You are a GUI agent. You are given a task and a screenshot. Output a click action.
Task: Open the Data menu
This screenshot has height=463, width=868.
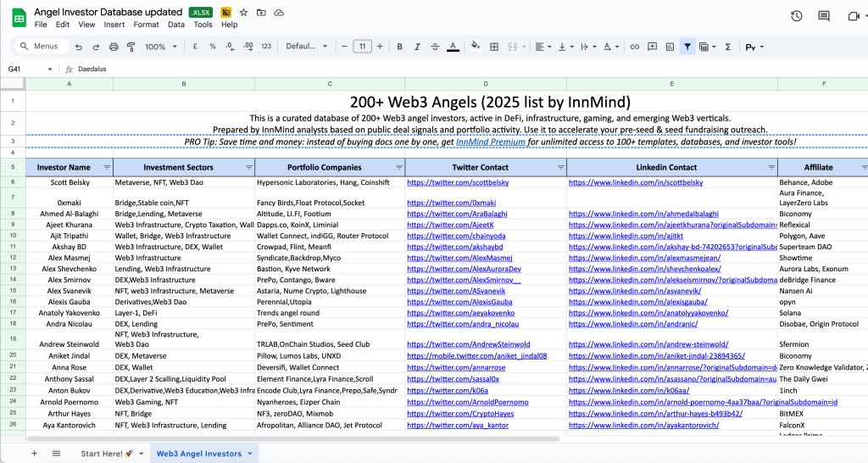[176, 25]
